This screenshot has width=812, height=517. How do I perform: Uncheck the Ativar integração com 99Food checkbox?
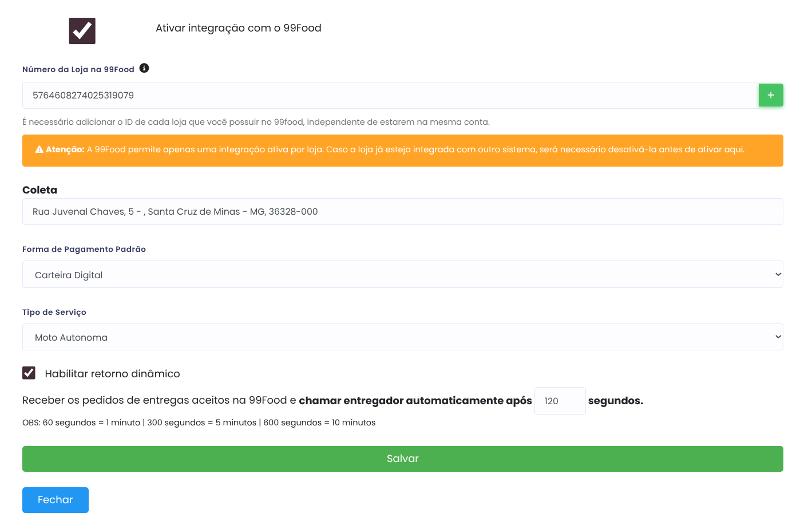(82, 31)
